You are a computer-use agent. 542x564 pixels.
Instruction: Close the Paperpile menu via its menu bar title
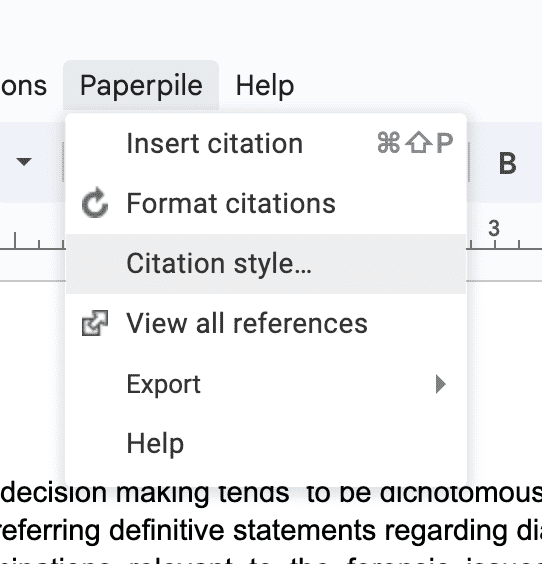[141, 86]
